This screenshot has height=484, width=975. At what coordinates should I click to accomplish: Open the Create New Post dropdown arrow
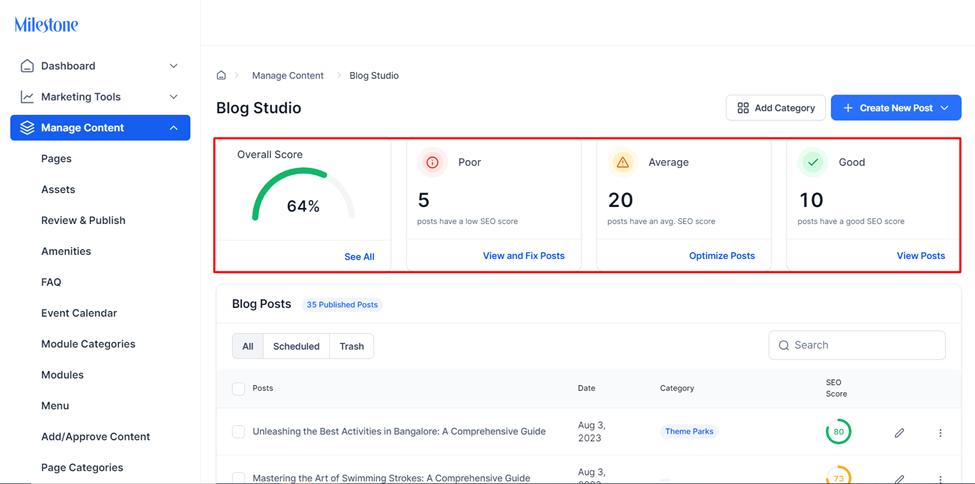click(x=945, y=108)
